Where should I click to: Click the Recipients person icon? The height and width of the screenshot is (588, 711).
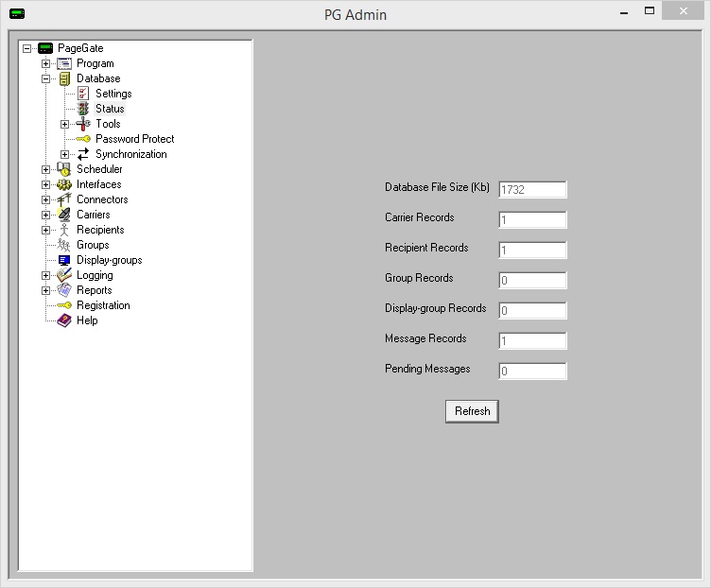click(x=64, y=230)
